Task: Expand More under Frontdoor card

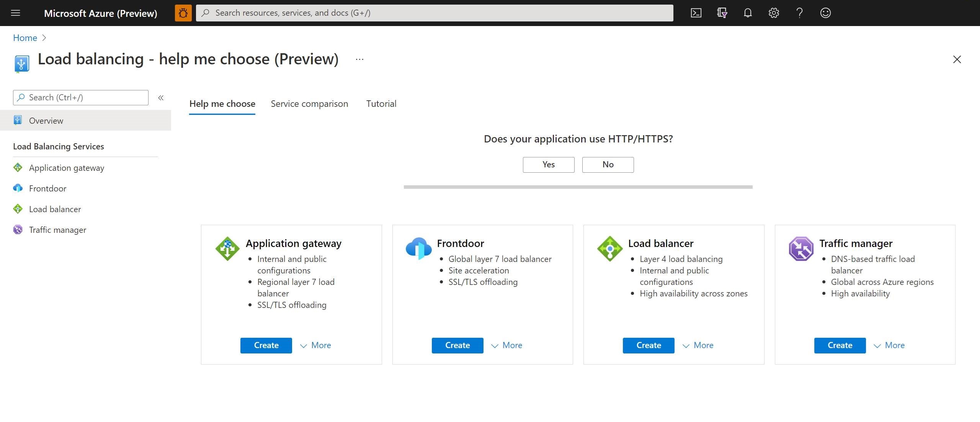Action: click(506, 345)
